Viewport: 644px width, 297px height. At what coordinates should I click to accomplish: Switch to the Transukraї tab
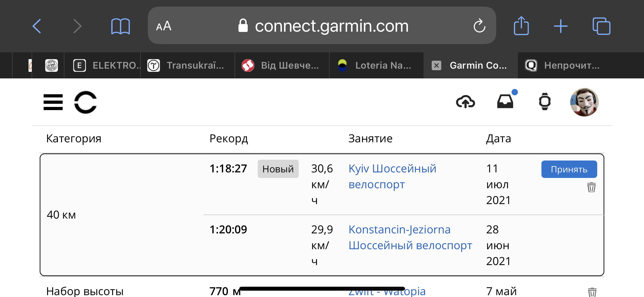(x=188, y=65)
